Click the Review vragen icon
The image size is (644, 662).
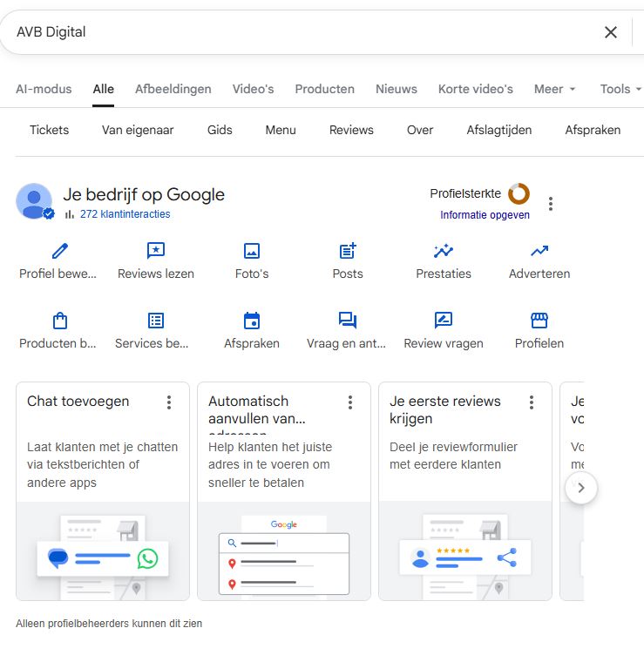444,321
